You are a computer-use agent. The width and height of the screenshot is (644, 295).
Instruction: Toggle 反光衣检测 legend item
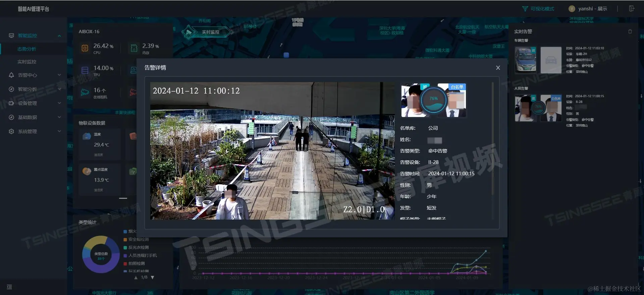click(x=136, y=247)
